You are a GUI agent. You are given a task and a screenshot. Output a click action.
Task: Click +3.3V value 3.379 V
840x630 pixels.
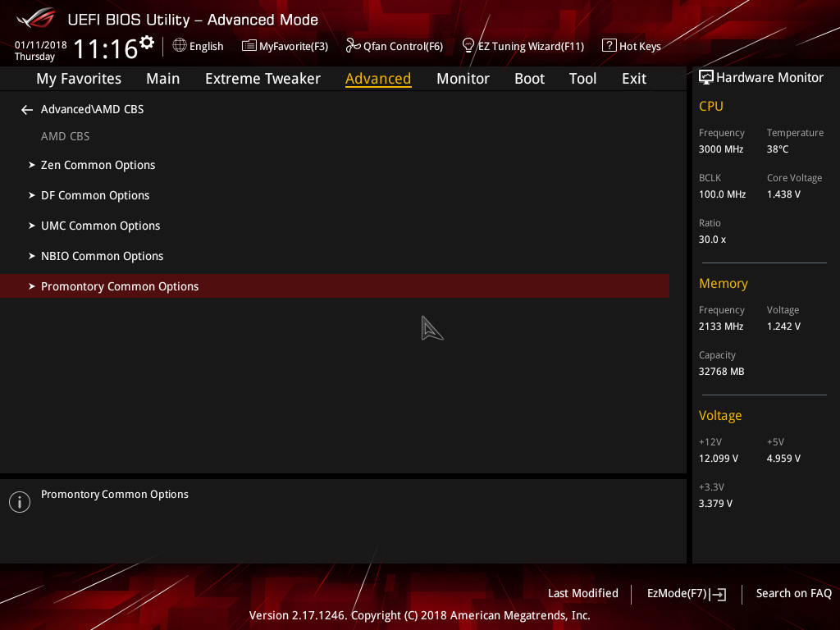715,504
